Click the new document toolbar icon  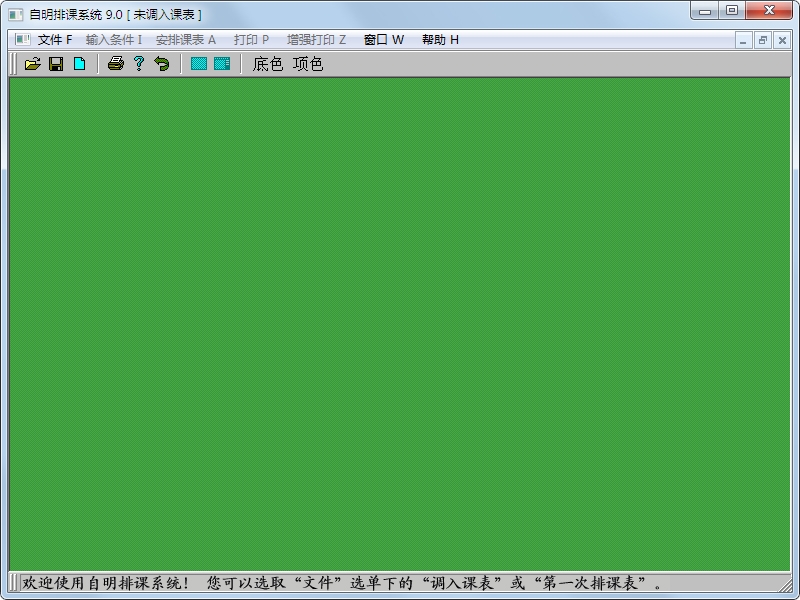pos(79,64)
